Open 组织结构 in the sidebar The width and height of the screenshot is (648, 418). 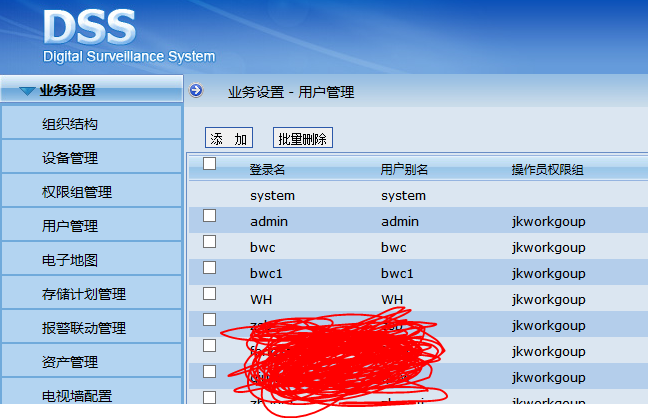[x=70, y=125]
